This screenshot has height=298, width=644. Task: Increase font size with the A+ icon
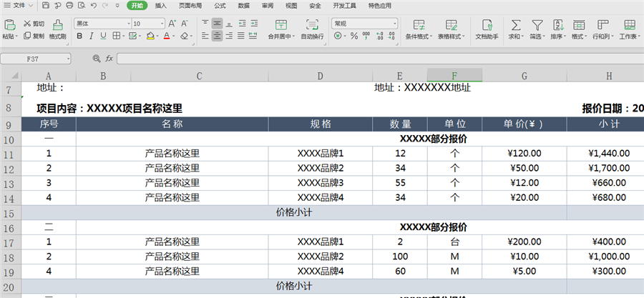[172, 24]
